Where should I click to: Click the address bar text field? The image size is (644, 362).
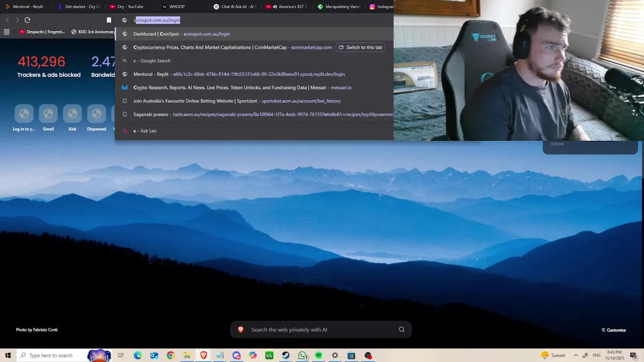[254, 20]
